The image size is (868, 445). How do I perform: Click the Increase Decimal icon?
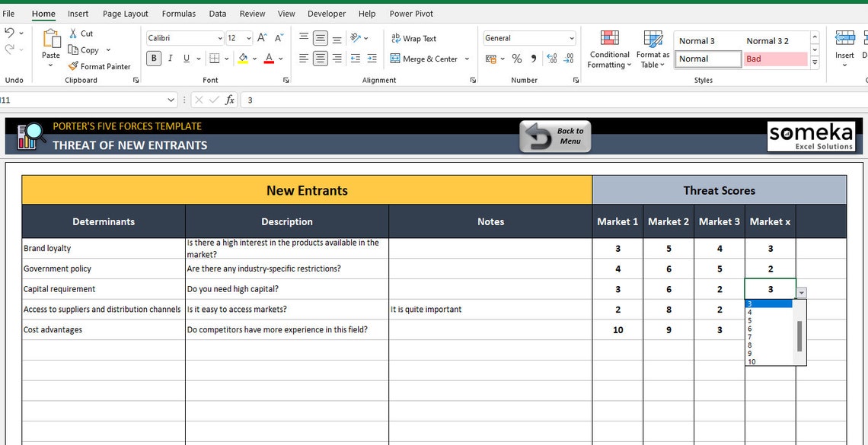tap(550, 58)
